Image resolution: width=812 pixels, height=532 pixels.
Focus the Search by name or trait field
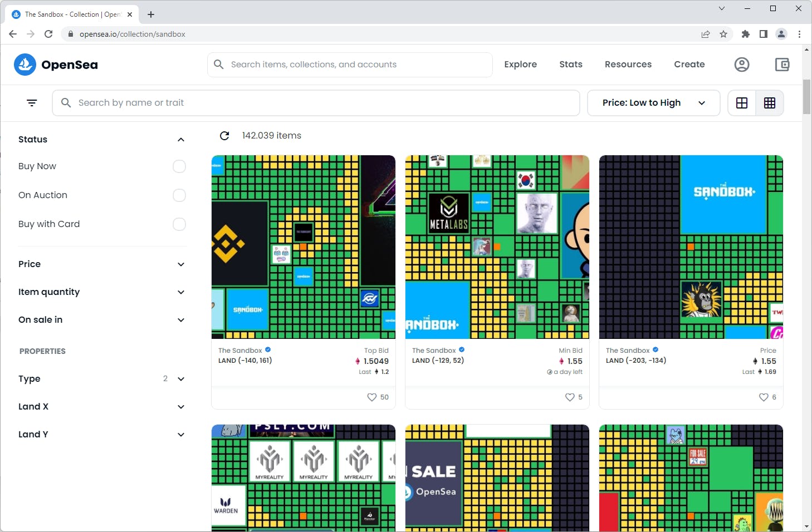tap(316, 103)
